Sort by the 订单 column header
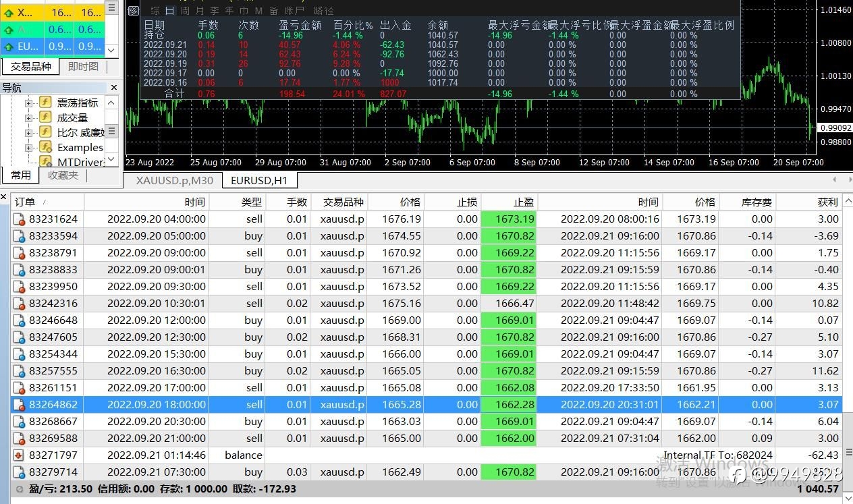The height and width of the screenshot is (504, 853). tap(47, 202)
